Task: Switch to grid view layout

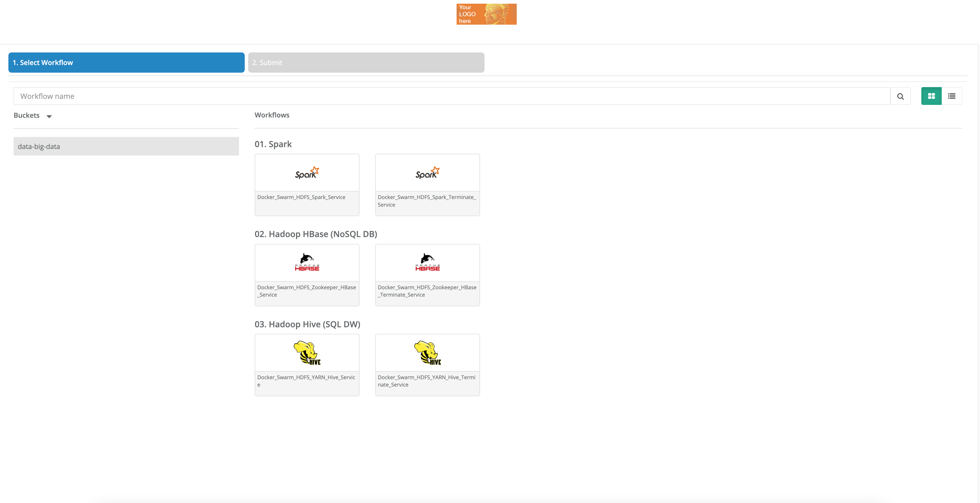Action: (x=931, y=96)
